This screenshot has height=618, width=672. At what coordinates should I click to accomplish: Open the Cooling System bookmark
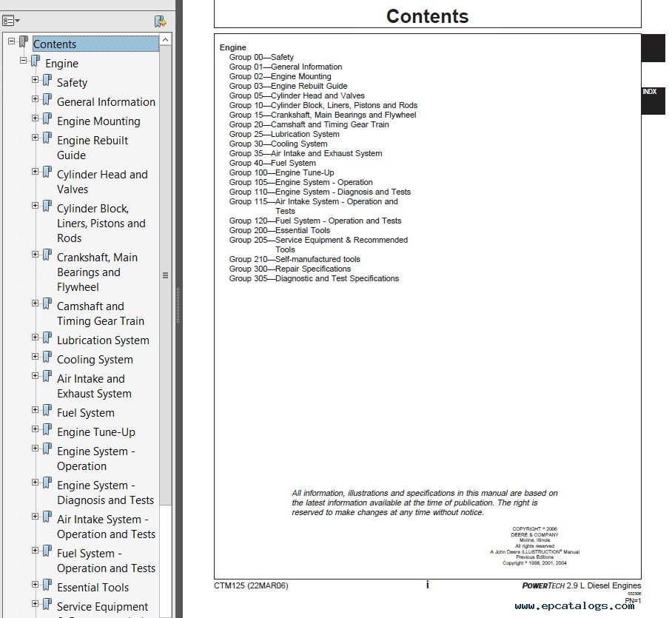point(95,360)
